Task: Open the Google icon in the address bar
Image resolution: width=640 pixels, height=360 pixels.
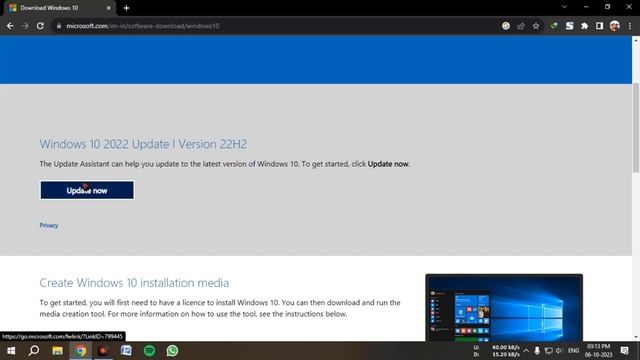Action: click(506, 26)
